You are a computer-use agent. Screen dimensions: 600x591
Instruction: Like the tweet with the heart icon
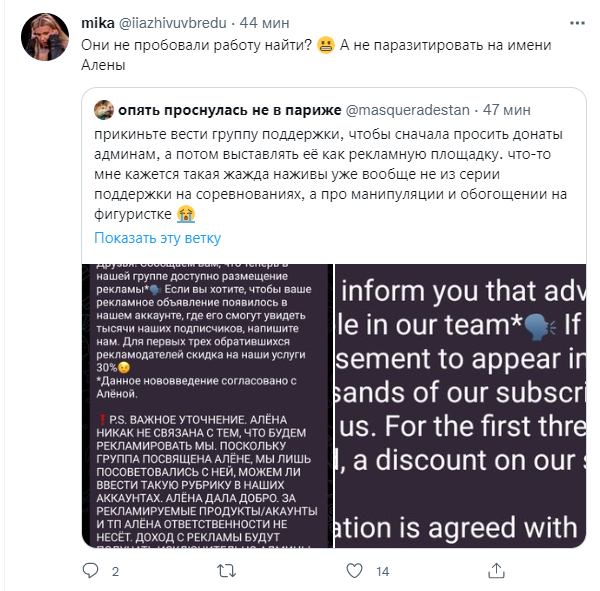353,571
